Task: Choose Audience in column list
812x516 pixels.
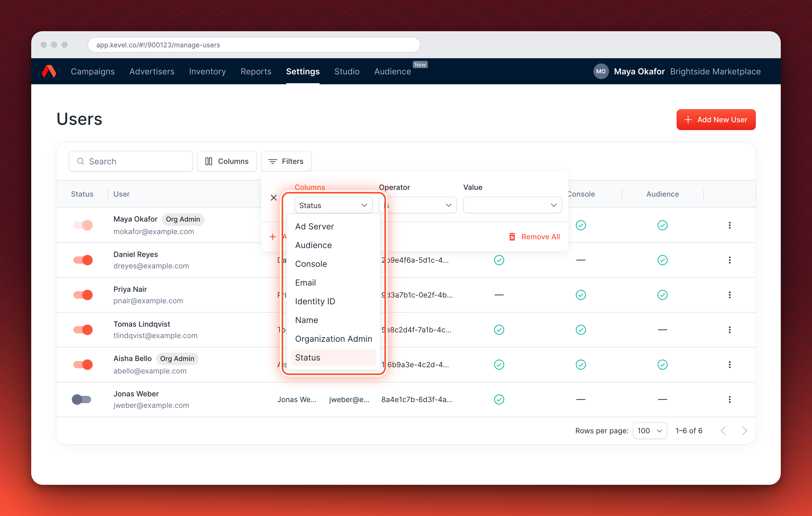Action: (x=333, y=245)
